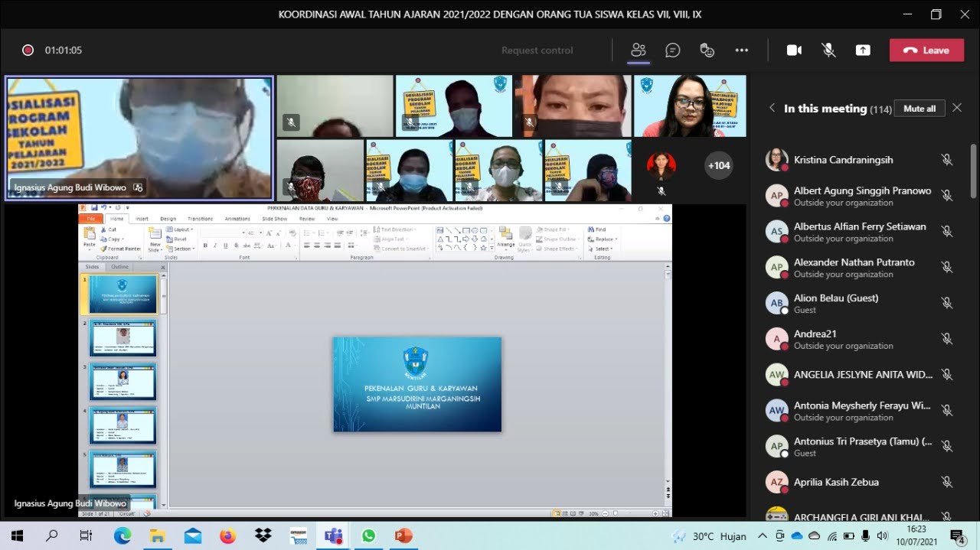
Task: Click the participants list scrollbar
Action: pos(973,171)
